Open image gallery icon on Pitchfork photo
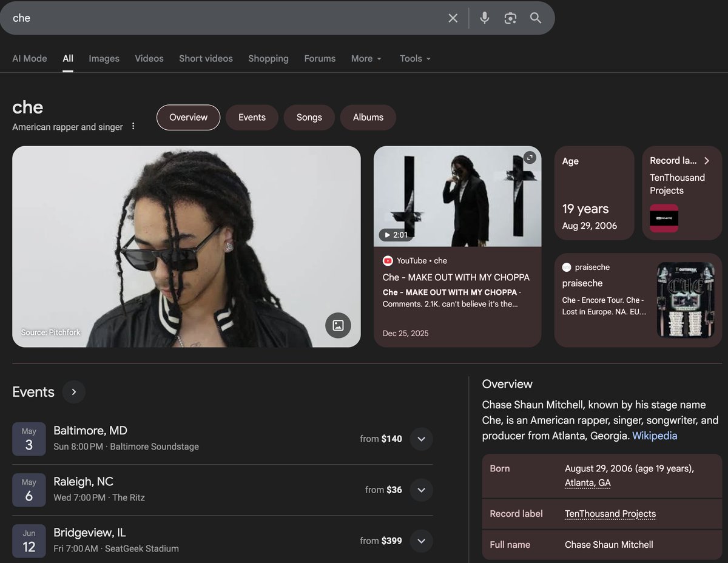 point(338,325)
